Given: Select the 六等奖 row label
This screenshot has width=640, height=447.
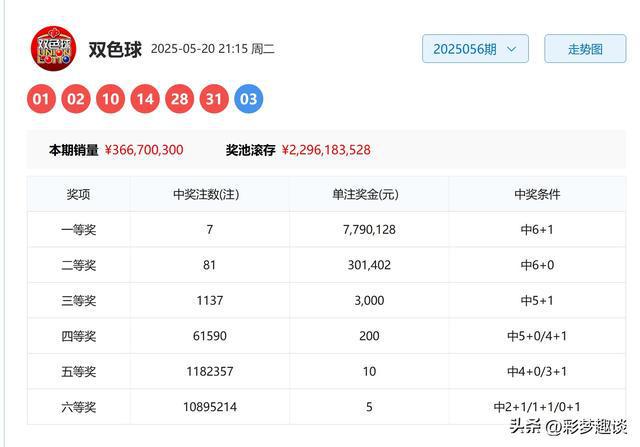Looking at the screenshot, I should click(x=78, y=407).
